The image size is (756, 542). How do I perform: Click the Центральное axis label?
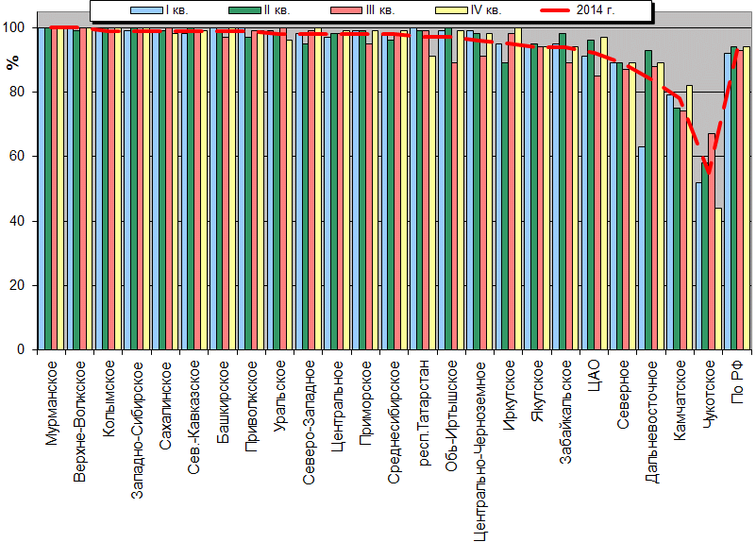pyautogui.click(x=337, y=406)
